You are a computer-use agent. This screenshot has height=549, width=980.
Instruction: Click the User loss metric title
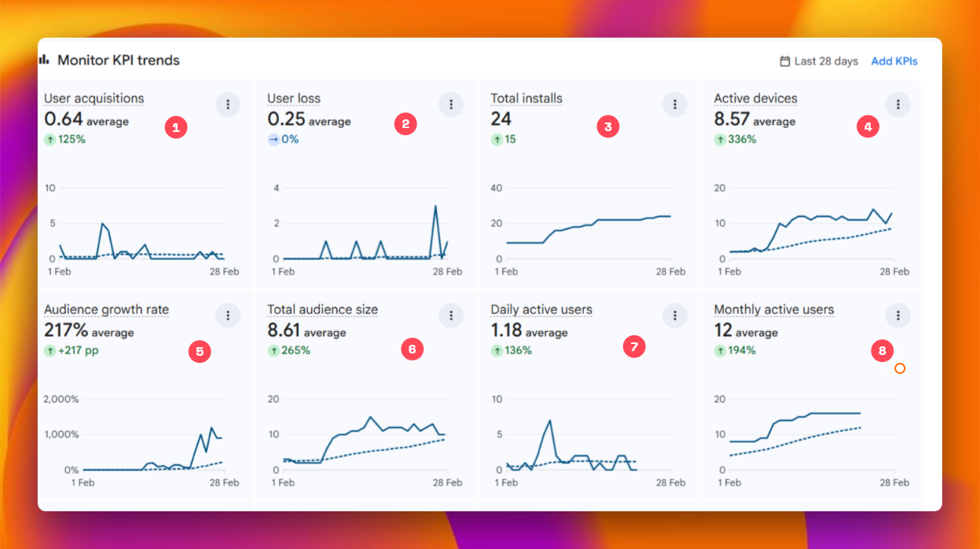(x=294, y=98)
